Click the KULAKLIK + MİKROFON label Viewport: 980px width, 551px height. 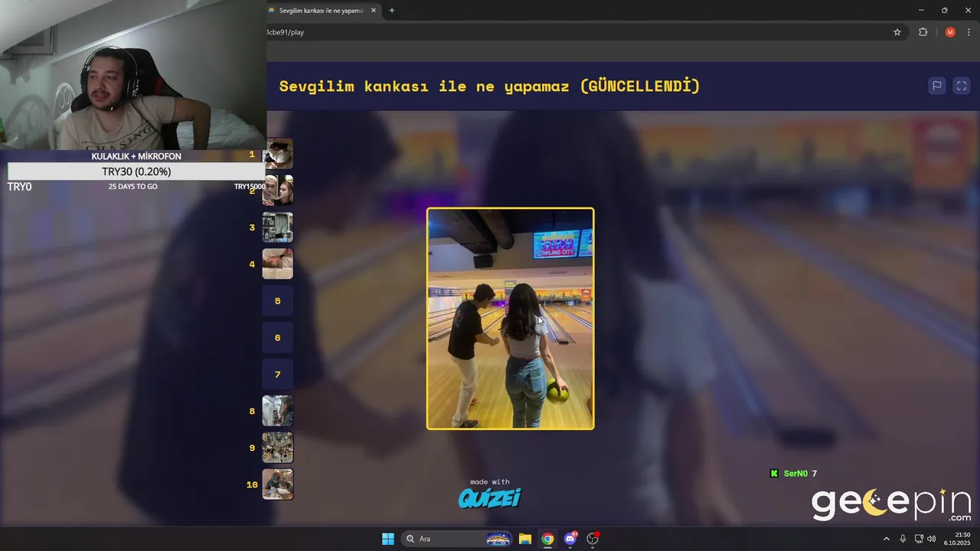pyautogui.click(x=136, y=156)
